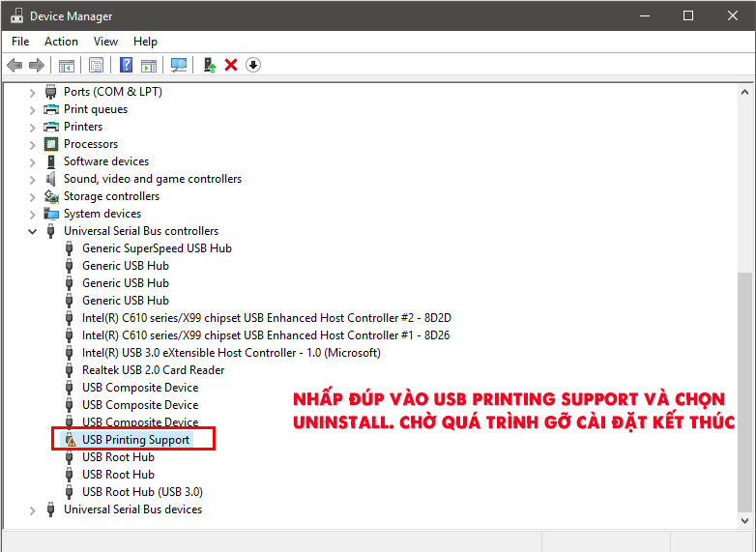Click the blue Help question mark icon
The image size is (756, 552).
[x=126, y=65]
